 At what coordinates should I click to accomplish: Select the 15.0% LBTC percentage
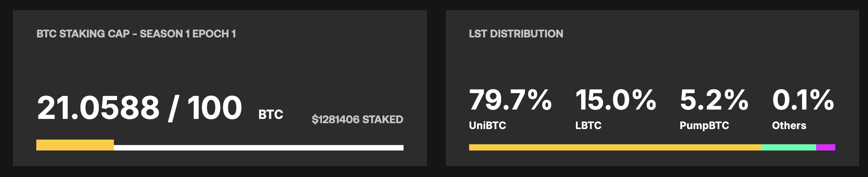615,100
